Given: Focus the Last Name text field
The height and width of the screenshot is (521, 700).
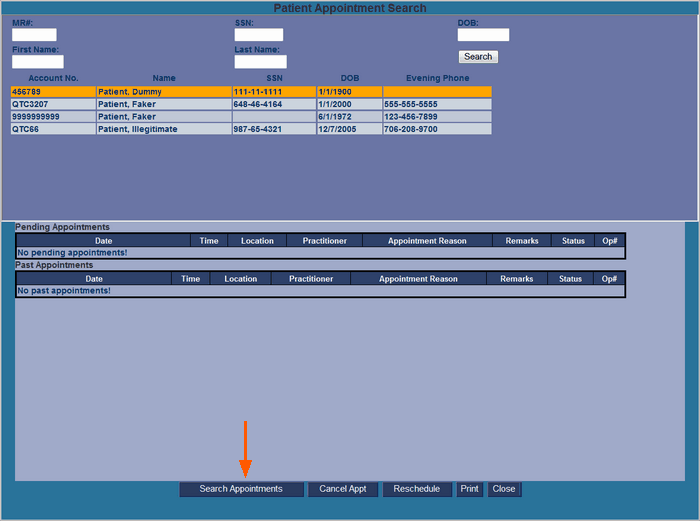Looking at the screenshot, I should [x=260, y=62].
